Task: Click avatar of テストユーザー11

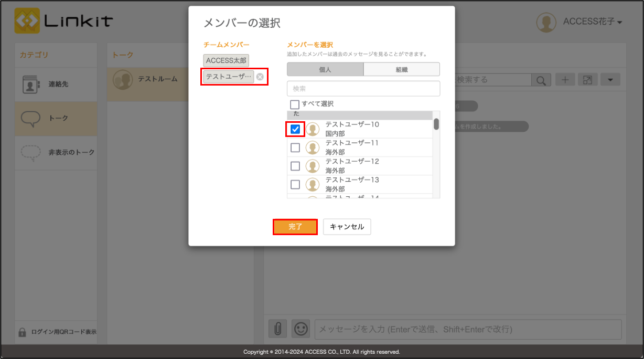Action: pos(313,147)
